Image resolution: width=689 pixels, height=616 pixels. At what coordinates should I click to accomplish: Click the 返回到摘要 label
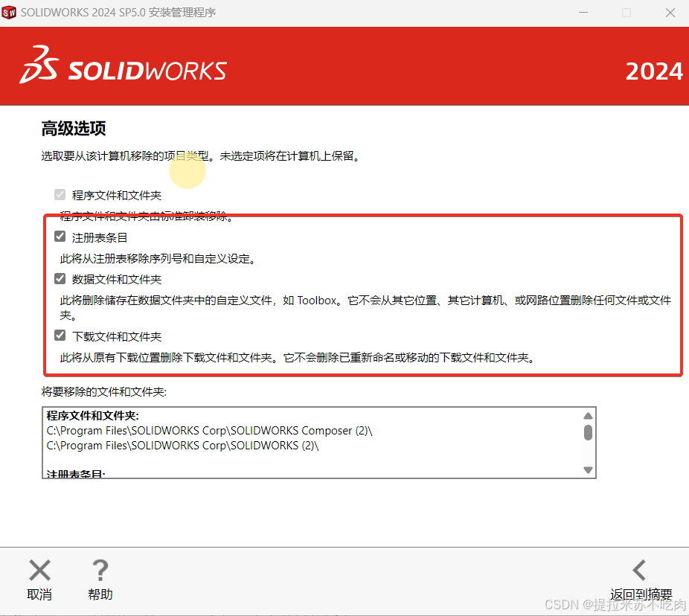[641, 594]
